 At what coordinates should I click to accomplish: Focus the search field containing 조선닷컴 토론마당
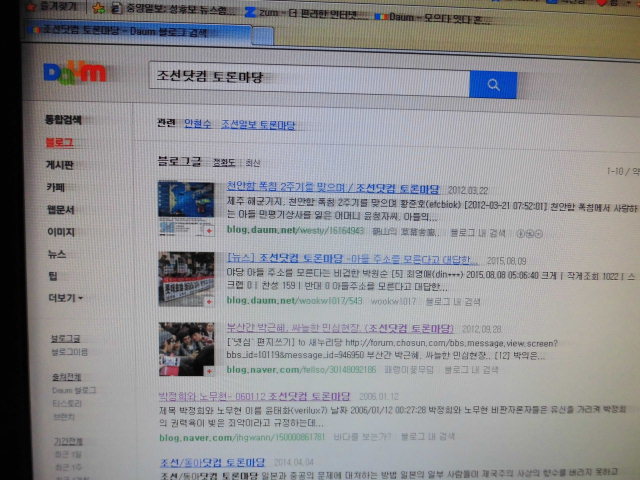[309, 78]
